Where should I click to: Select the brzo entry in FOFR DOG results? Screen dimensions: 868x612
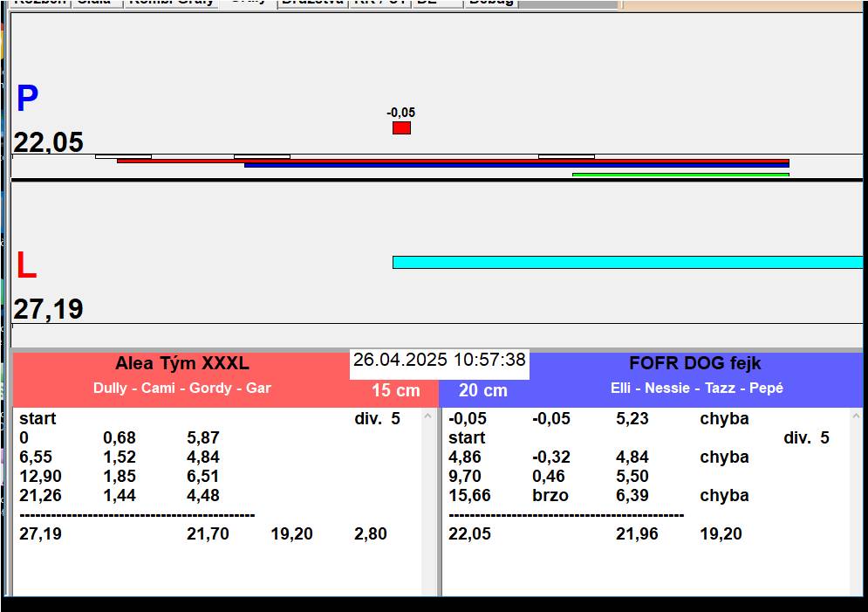point(550,496)
